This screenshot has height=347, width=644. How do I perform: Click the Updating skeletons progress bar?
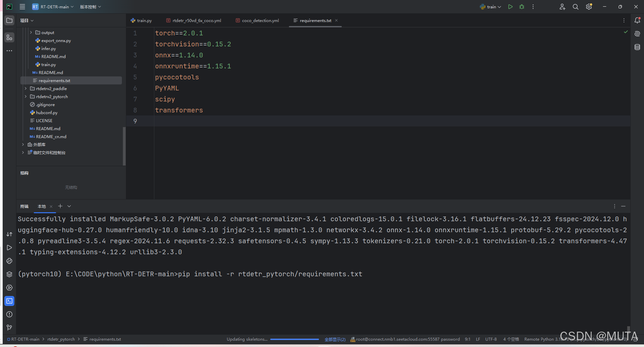pyautogui.click(x=294, y=339)
